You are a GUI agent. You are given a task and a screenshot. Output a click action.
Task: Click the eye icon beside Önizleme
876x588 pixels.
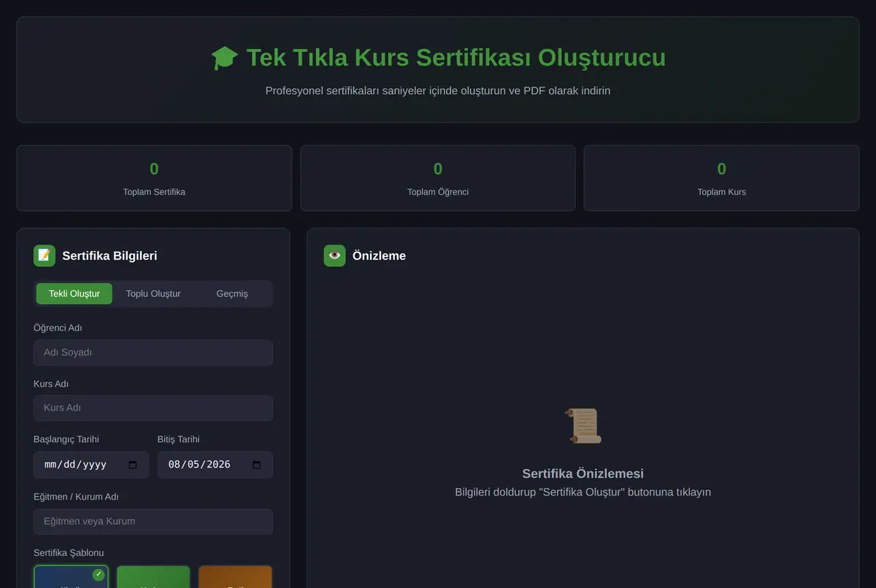pyautogui.click(x=334, y=255)
